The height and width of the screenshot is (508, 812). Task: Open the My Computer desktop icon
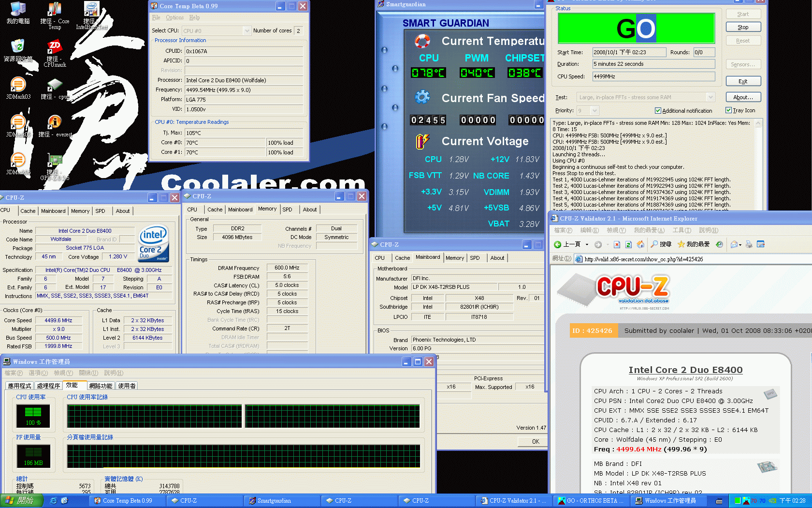(x=18, y=13)
